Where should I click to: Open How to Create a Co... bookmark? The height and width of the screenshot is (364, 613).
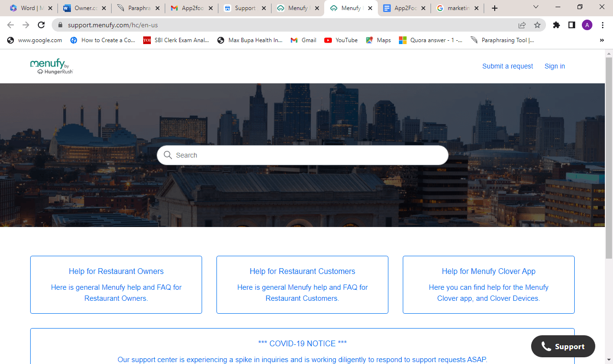pyautogui.click(x=102, y=40)
